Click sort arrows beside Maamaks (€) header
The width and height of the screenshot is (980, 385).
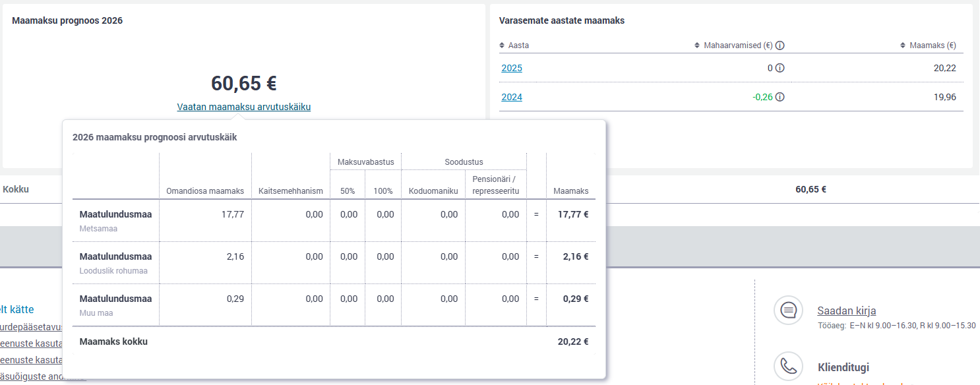[x=903, y=45]
